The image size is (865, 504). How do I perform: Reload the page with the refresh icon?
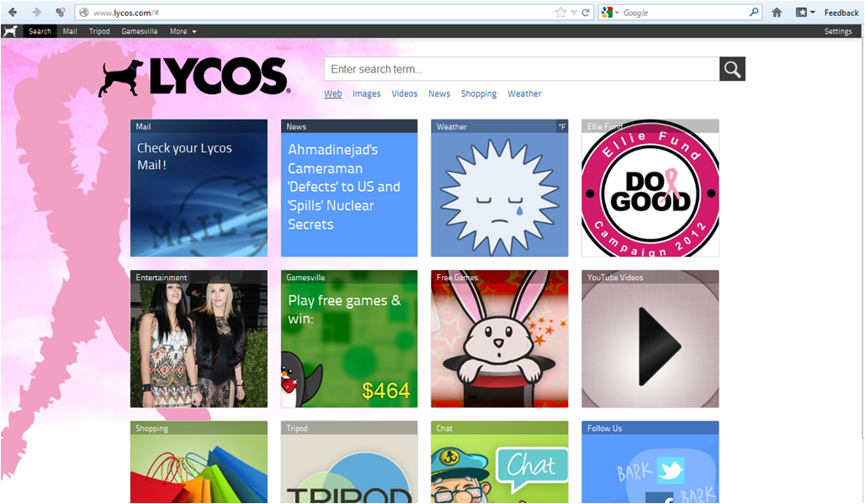[586, 13]
